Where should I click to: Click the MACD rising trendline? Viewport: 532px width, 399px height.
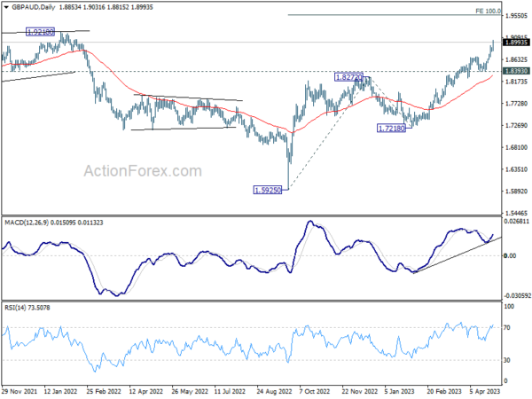click(x=458, y=255)
